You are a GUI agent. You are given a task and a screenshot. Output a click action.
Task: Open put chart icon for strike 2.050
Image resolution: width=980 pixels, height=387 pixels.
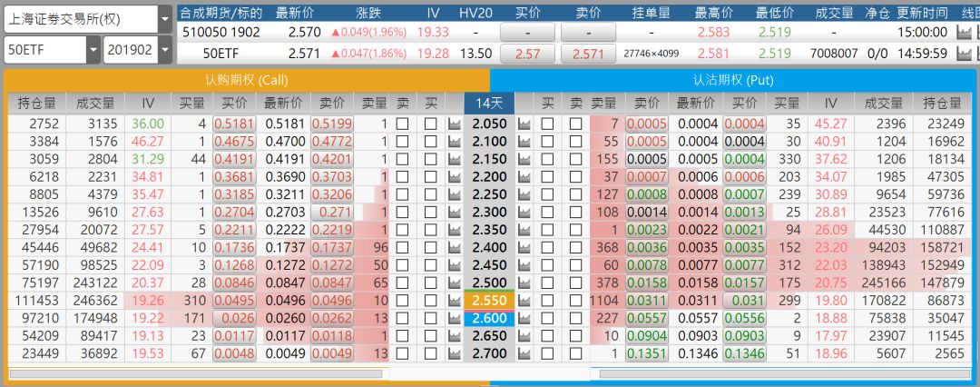coord(524,124)
